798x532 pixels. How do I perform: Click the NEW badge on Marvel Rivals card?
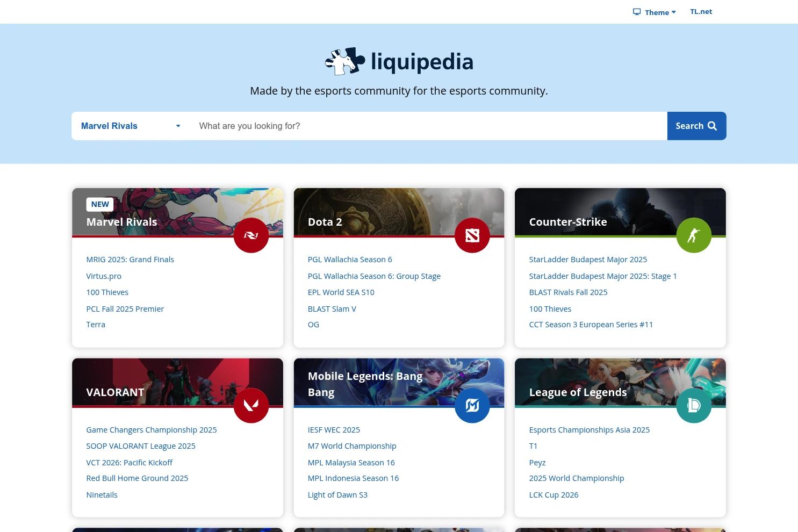[100, 204]
